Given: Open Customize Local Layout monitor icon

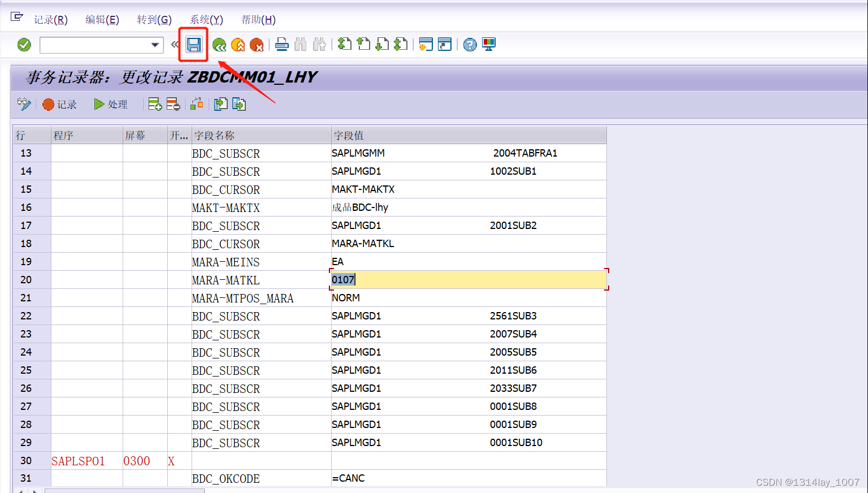Looking at the screenshot, I should point(489,44).
